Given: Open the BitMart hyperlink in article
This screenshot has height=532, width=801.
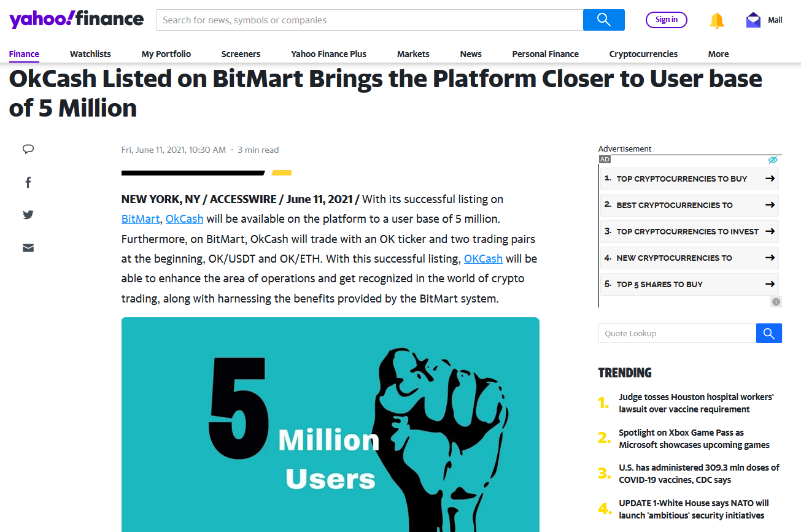Looking at the screenshot, I should click(141, 219).
